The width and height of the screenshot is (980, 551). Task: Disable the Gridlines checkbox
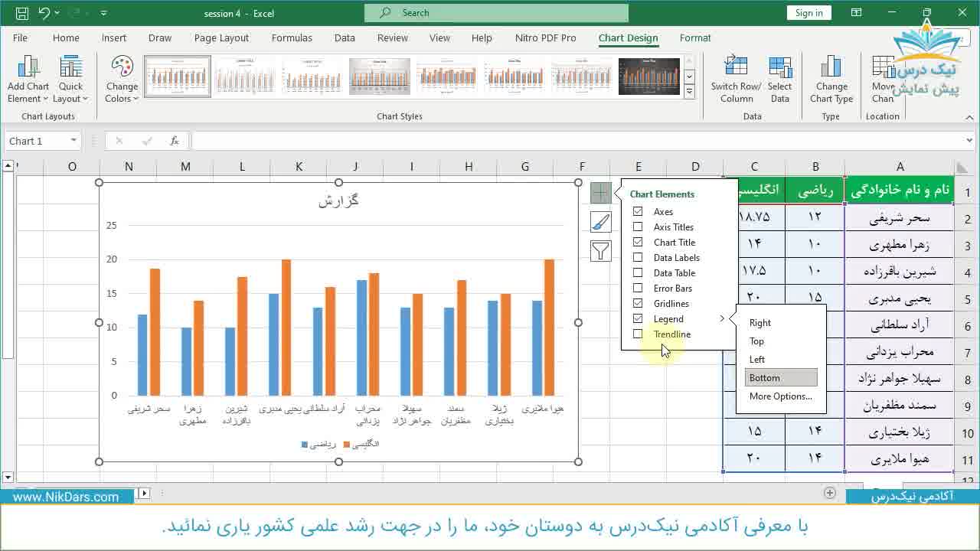[x=639, y=303]
